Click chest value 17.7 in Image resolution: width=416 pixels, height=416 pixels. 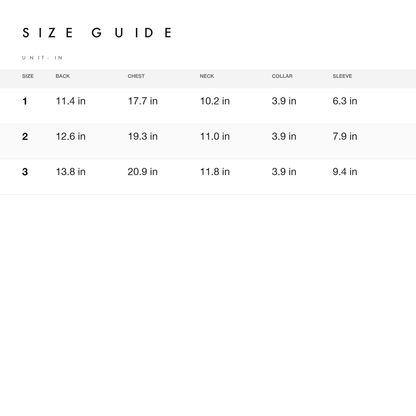click(143, 101)
